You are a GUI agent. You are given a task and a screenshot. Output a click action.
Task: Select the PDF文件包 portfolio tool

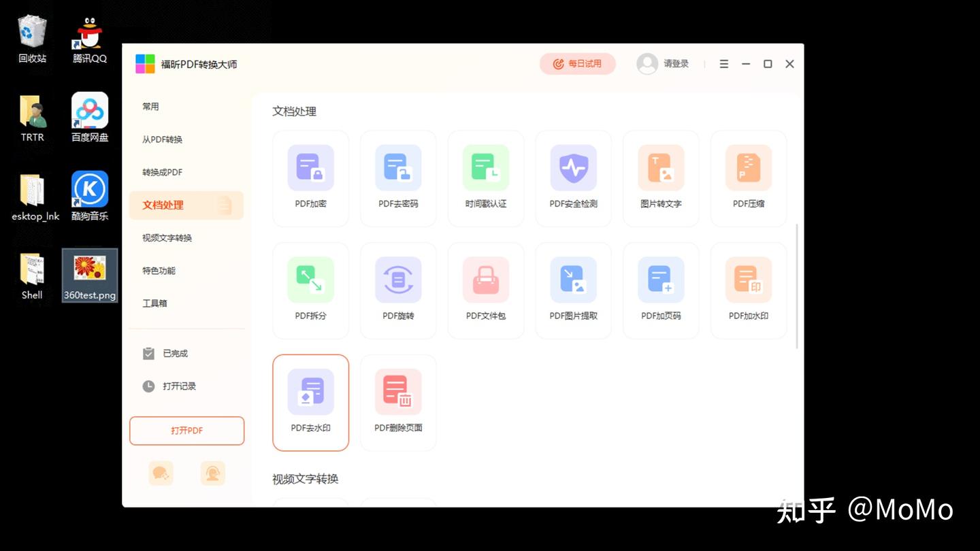(486, 290)
